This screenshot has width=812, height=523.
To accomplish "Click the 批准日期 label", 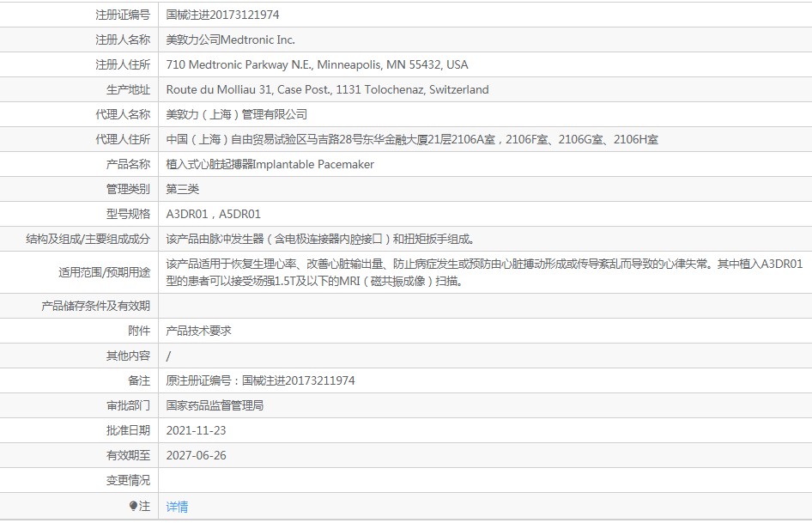I will [x=128, y=430].
